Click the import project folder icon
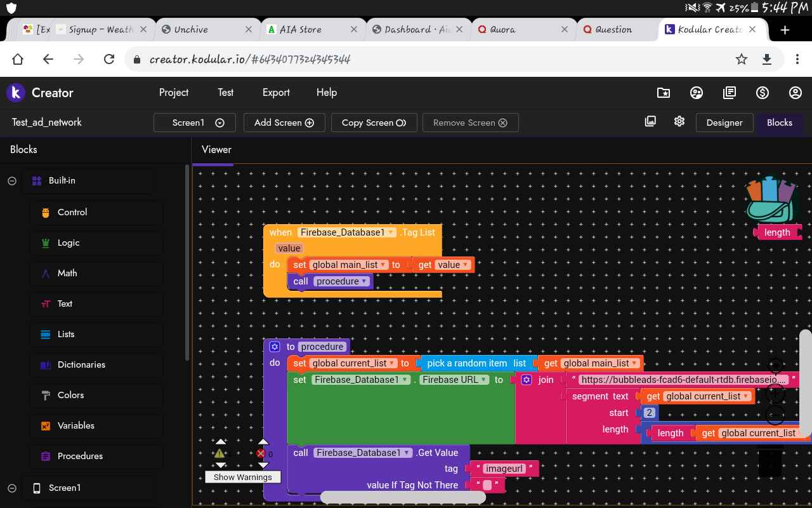Image resolution: width=812 pixels, height=508 pixels. click(664, 93)
